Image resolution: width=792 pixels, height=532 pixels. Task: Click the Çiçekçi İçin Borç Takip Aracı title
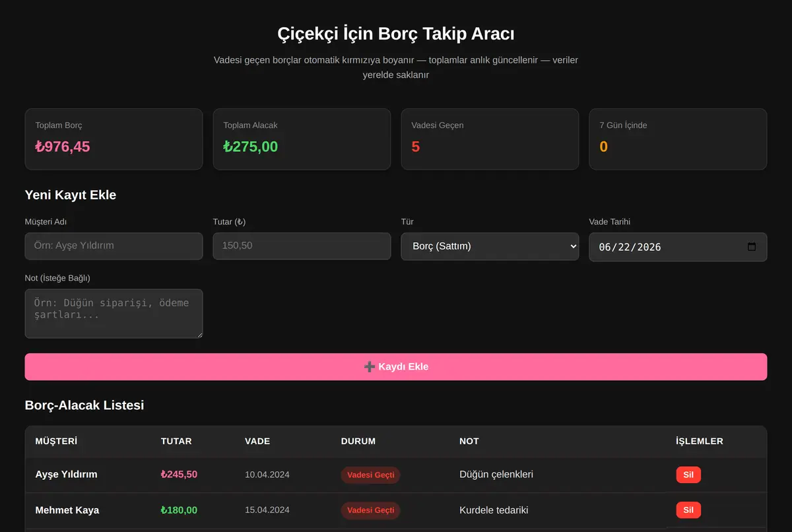pos(396,34)
